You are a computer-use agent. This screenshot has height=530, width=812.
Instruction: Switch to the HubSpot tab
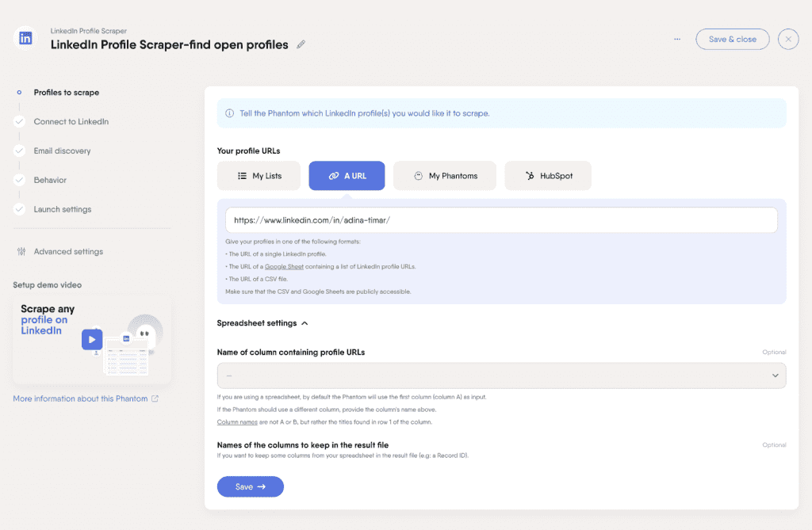[548, 175]
